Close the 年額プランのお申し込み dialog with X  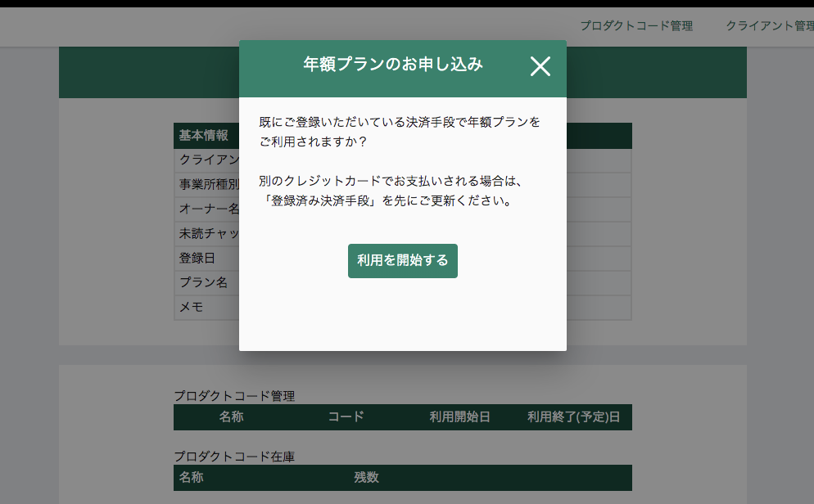coord(540,66)
